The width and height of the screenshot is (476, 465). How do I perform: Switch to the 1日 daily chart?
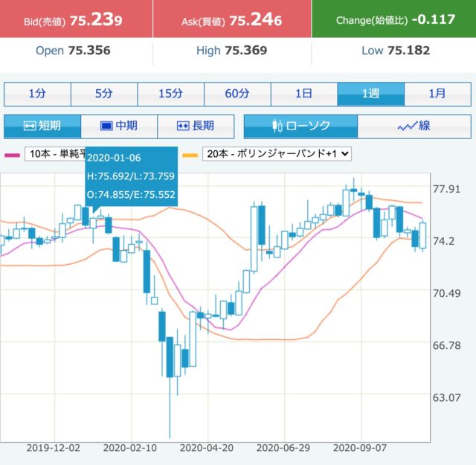tap(303, 94)
